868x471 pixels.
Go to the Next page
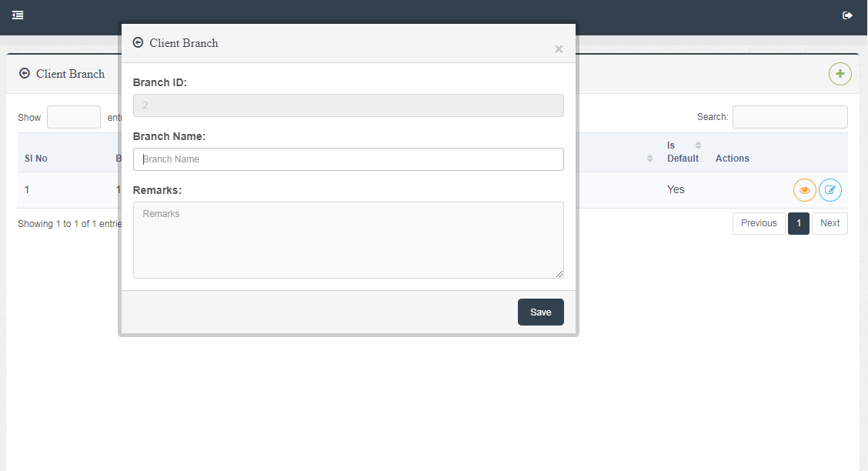pos(830,223)
